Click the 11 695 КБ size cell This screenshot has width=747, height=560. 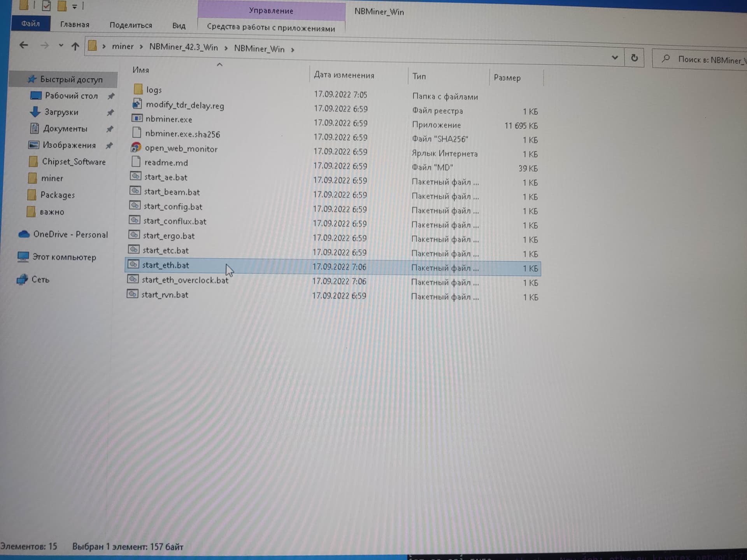(x=521, y=126)
